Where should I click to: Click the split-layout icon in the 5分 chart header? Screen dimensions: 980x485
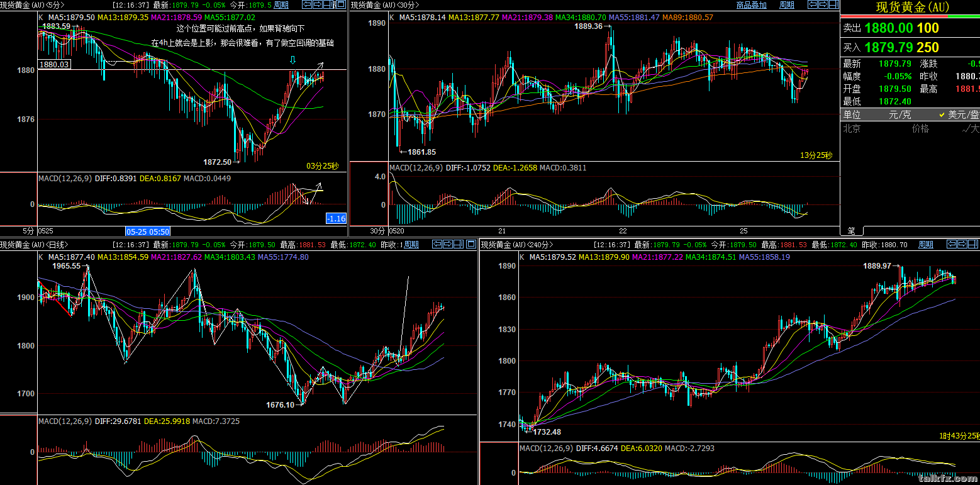[x=328, y=4]
